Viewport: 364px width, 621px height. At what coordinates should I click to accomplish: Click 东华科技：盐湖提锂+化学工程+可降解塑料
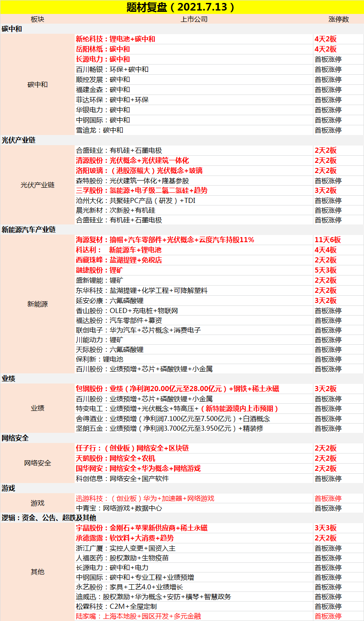coord(142,290)
